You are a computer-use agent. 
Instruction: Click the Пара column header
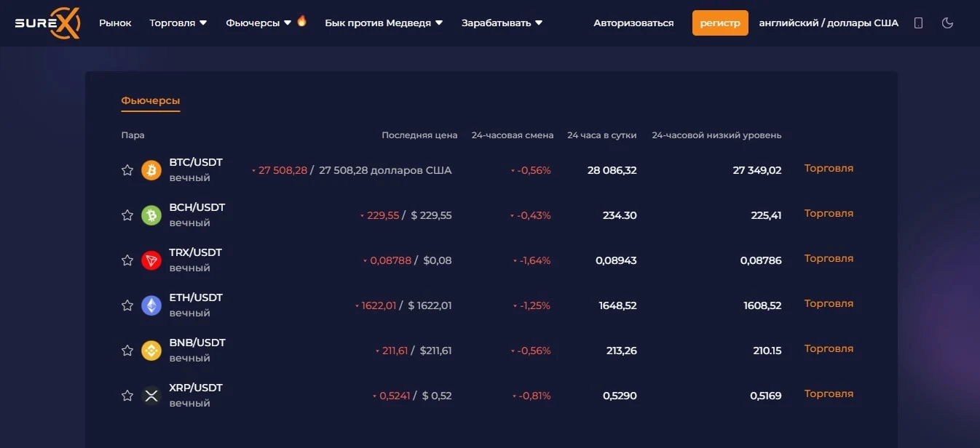point(133,135)
